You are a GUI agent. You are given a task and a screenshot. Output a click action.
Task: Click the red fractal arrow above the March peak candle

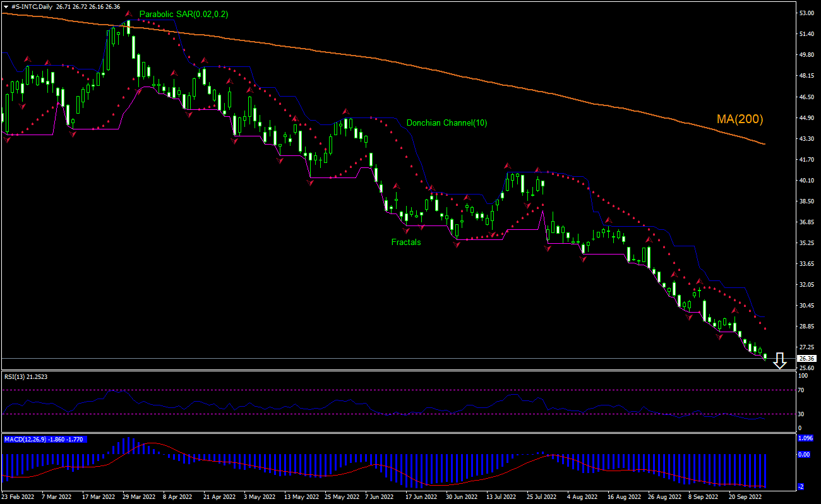pos(128,13)
